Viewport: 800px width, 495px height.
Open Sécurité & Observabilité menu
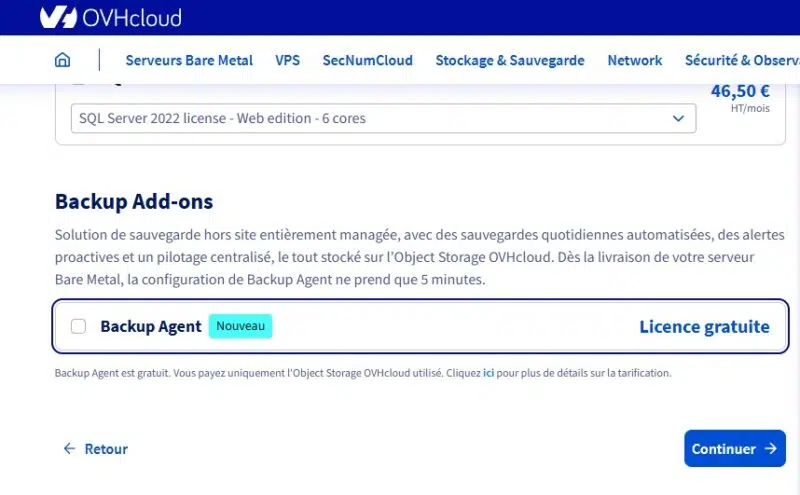pos(742,60)
